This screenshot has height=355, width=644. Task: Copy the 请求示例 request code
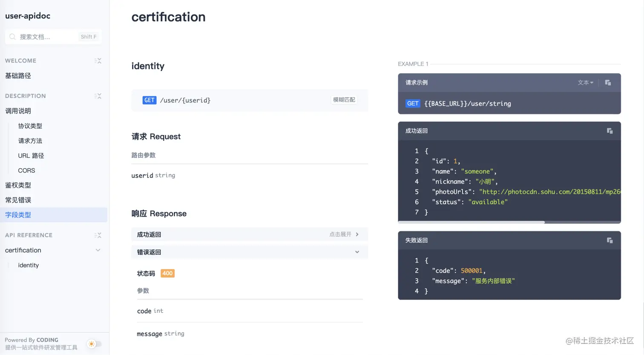pos(608,83)
